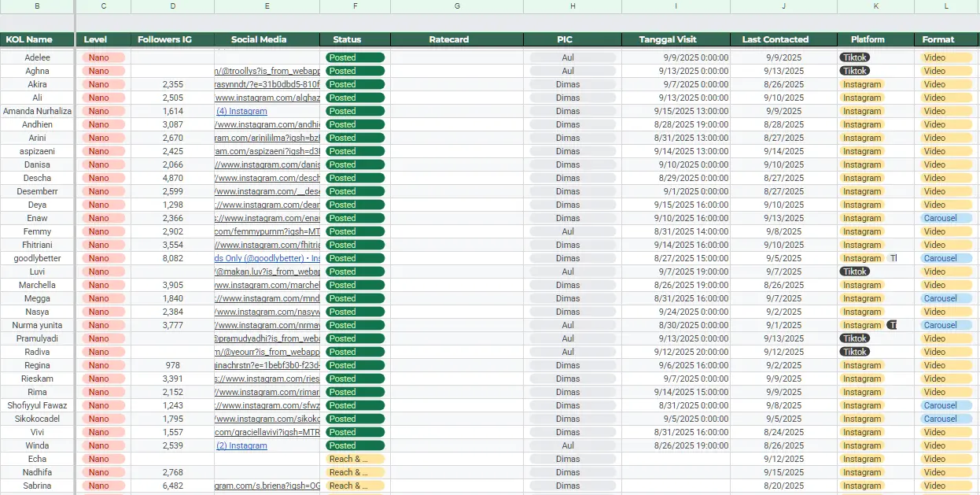Select followers cell "6,482"
The height and width of the screenshot is (495, 980).
pyautogui.click(x=172, y=486)
